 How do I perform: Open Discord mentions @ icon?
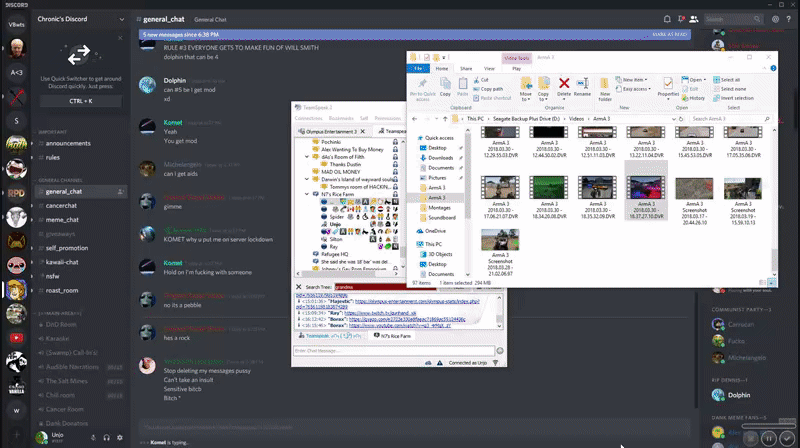776,19
